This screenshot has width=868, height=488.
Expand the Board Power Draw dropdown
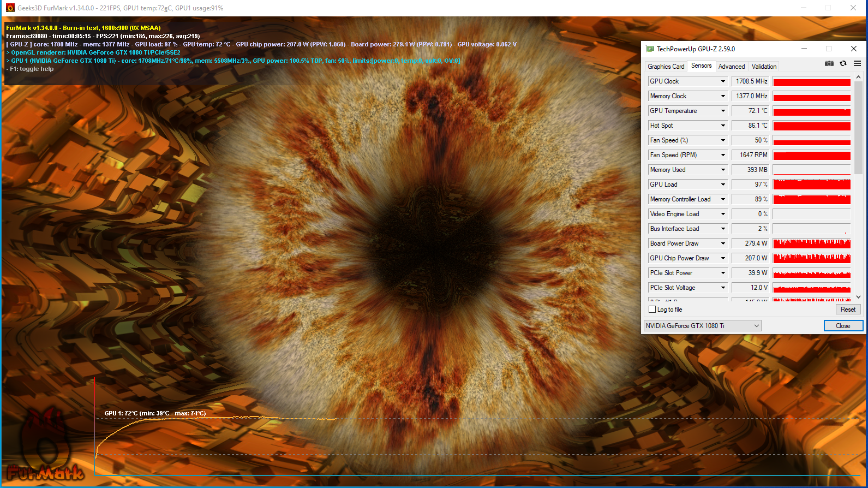coord(723,243)
